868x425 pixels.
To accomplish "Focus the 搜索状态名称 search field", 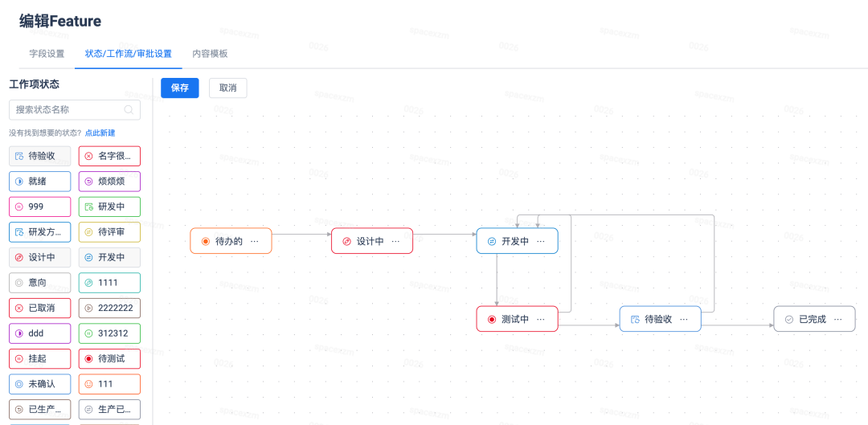I will tap(68, 110).
